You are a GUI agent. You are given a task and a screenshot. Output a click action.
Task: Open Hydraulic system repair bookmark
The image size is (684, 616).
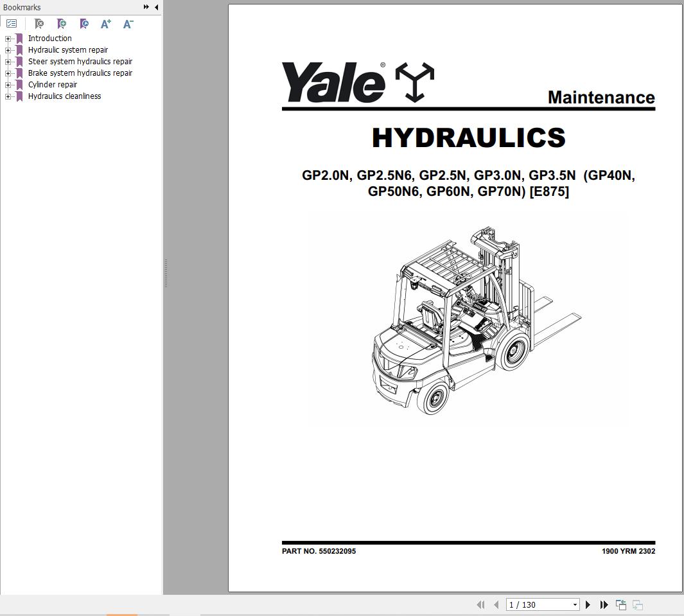pos(68,49)
